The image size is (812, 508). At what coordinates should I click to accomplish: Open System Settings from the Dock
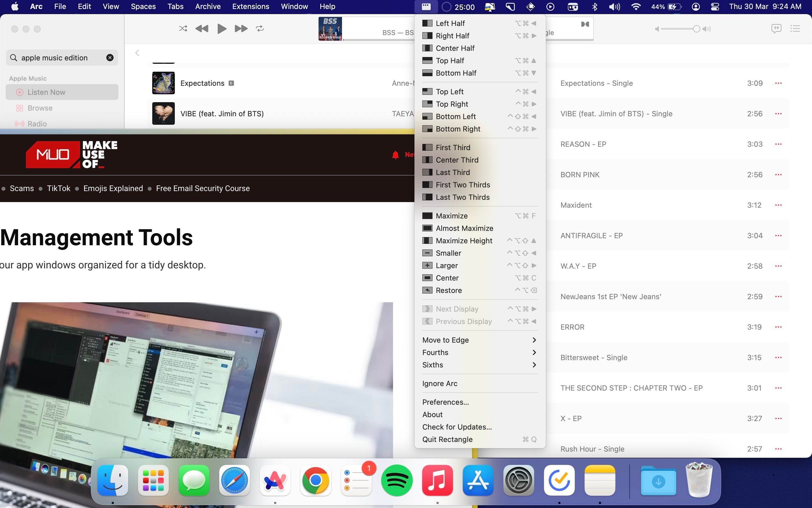pos(519,480)
